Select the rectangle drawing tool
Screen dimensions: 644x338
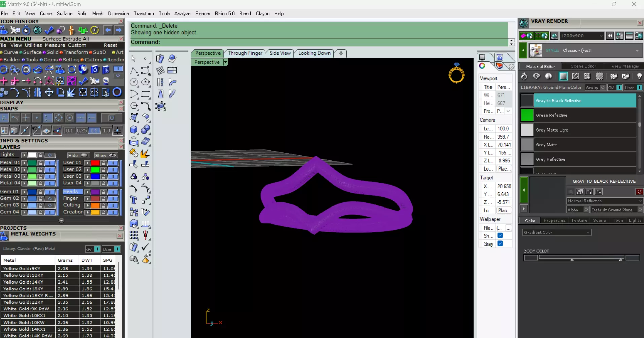click(x=146, y=94)
